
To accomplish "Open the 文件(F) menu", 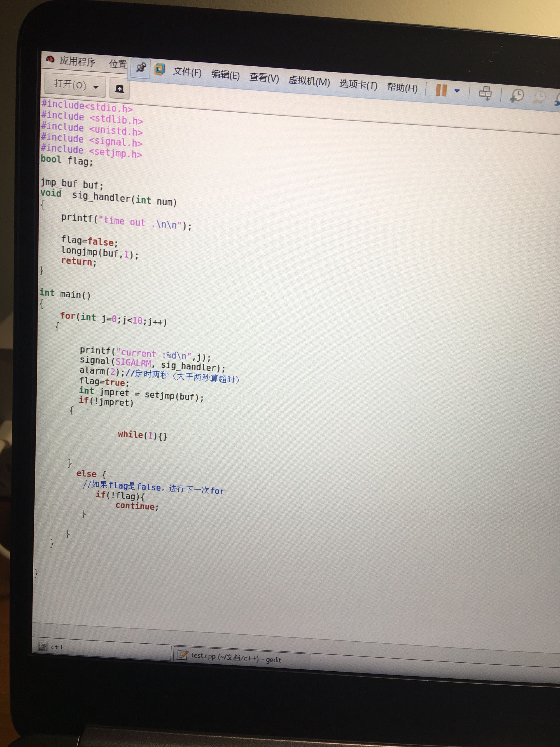I will [x=187, y=72].
